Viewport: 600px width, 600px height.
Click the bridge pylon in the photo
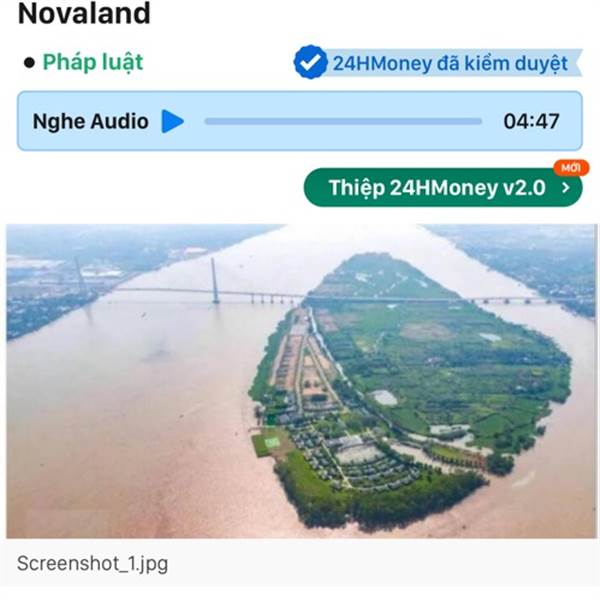click(x=215, y=280)
